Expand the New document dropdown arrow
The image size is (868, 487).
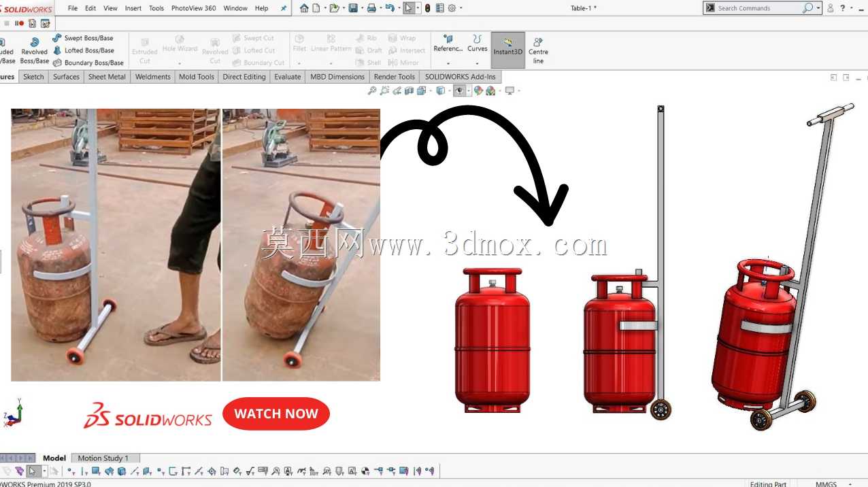(324, 8)
